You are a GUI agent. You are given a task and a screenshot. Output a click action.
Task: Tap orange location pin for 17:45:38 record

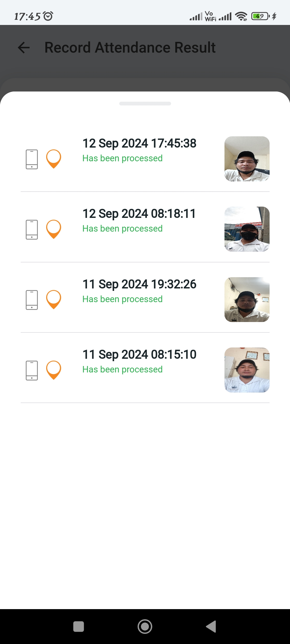[54, 159]
